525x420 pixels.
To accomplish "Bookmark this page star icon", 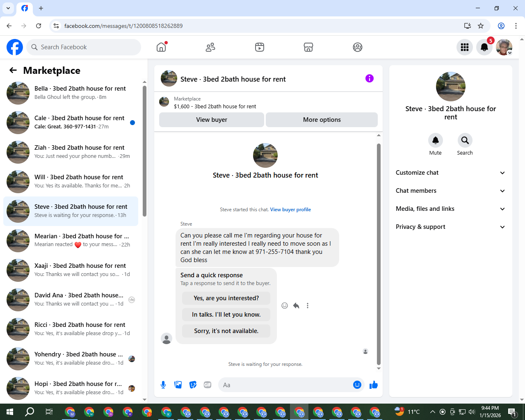I will pyautogui.click(x=481, y=26).
